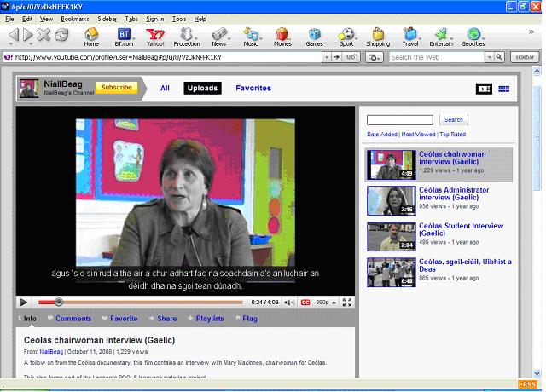The image size is (546, 392).
Task: Open the Shopping toolbar shortcut
Action: 377,37
